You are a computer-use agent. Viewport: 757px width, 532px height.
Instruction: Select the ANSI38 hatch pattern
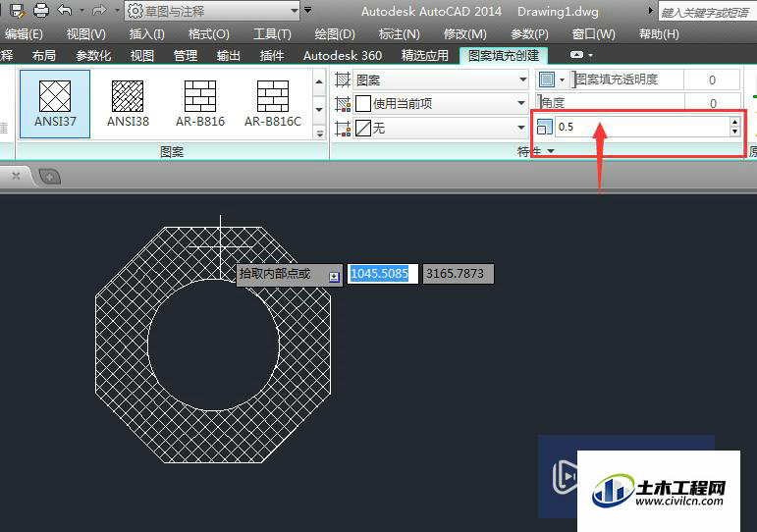click(128, 104)
